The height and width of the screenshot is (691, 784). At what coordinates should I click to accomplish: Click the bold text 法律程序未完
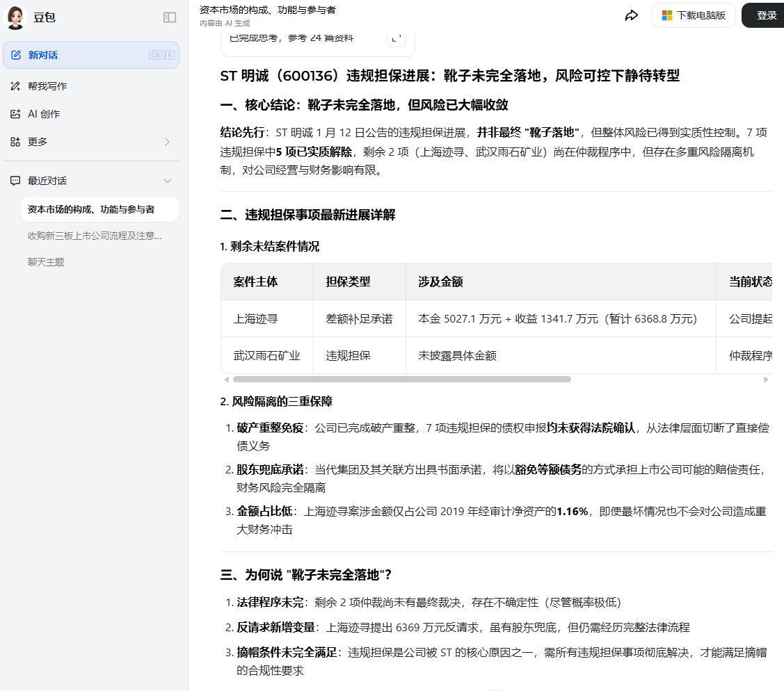(x=270, y=603)
